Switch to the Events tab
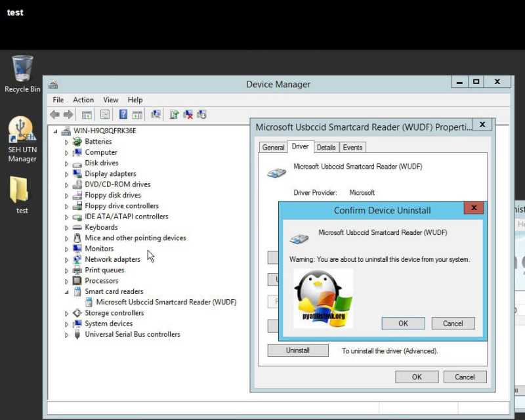Screen dimensions: 525x420 [352, 148]
